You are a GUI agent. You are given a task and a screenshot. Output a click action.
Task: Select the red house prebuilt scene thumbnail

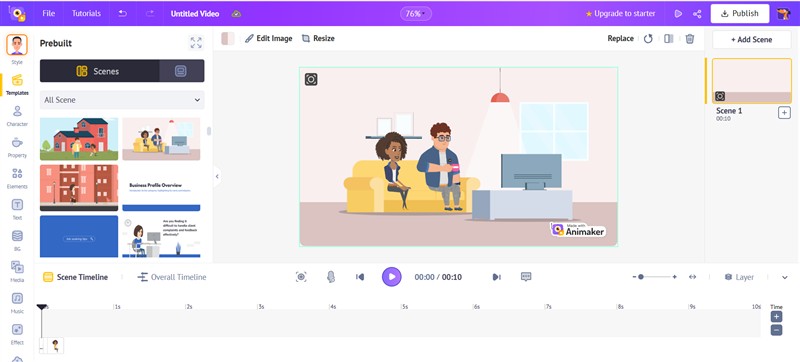(x=79, y=139)
